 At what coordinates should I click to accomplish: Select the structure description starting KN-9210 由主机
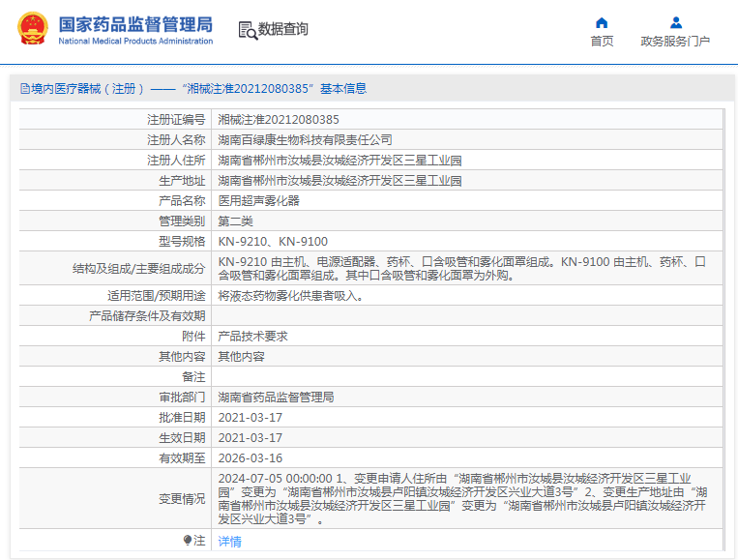(462, 268)
